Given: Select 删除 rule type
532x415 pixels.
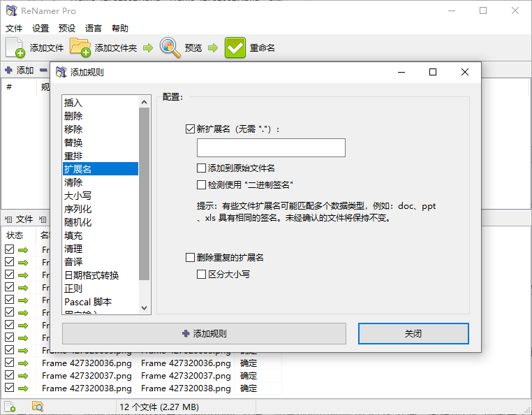Looking at the screenshot, I should click(x=101, y=116).
